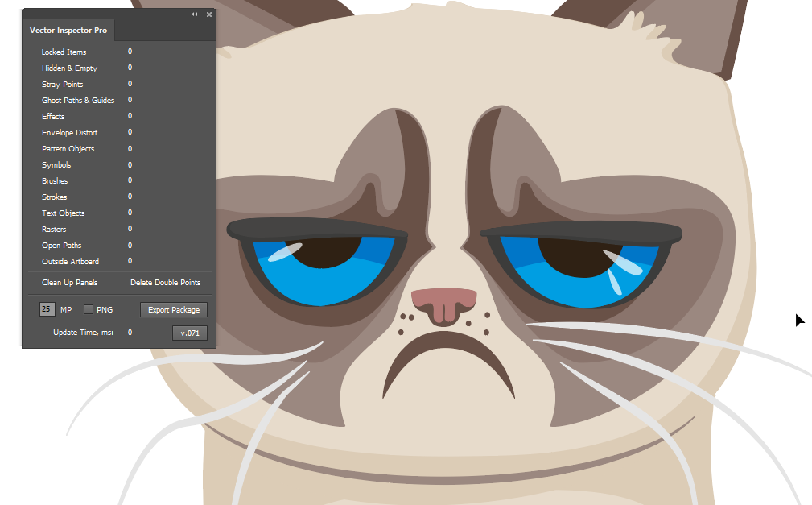The image size is (812, 505).
Task: Click the Strokes entry
Action: pyautogui.click(x=55, y=197)
